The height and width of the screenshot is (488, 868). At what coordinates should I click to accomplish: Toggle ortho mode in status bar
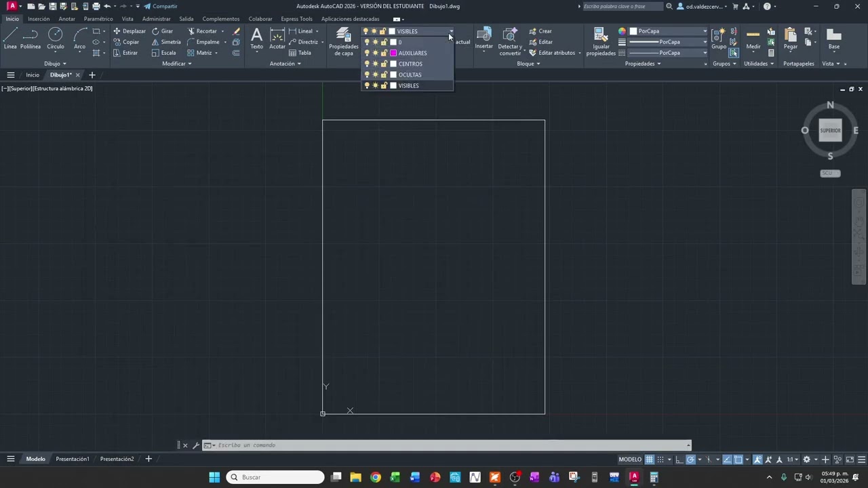click(x=679, y=460)
